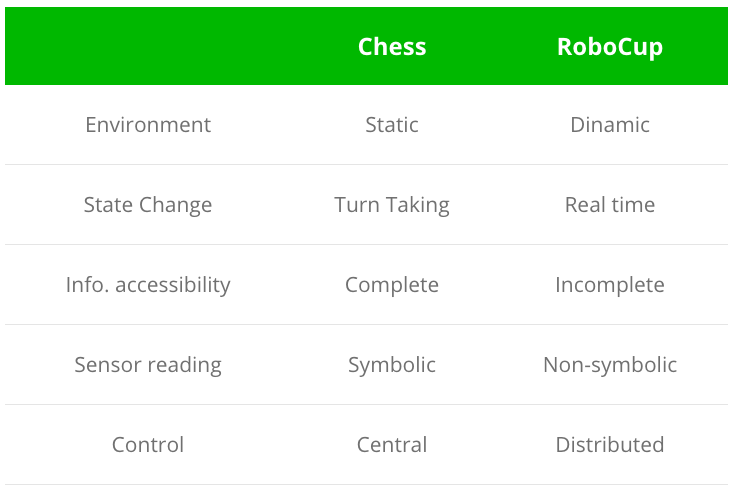
Task: Click the Chess column header
Action: [392, 47]
